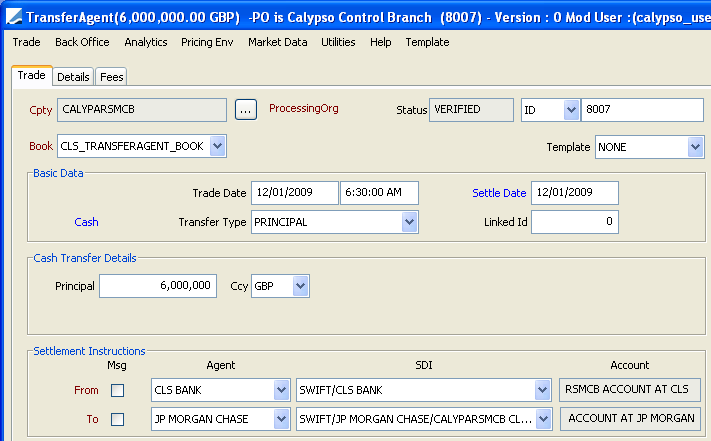Click the Cpty field CALYPARSMCB
This screenshot has height=441, width=711.
pos(142,110)
